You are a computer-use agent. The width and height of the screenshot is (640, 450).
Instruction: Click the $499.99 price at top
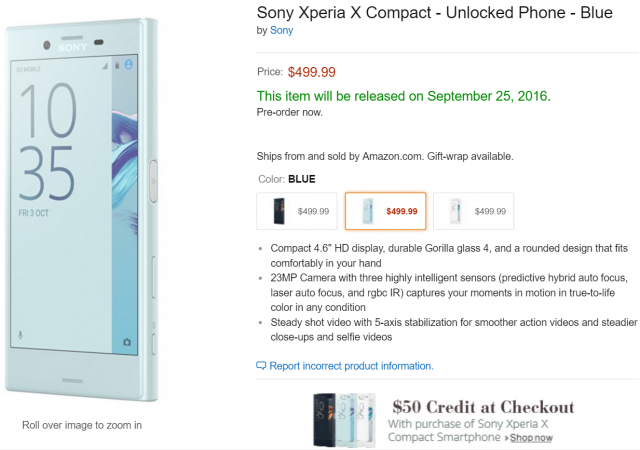tap(312, 72)
